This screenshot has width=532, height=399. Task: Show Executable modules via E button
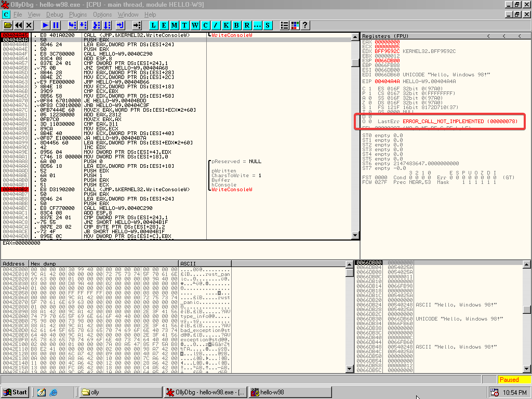164,25
